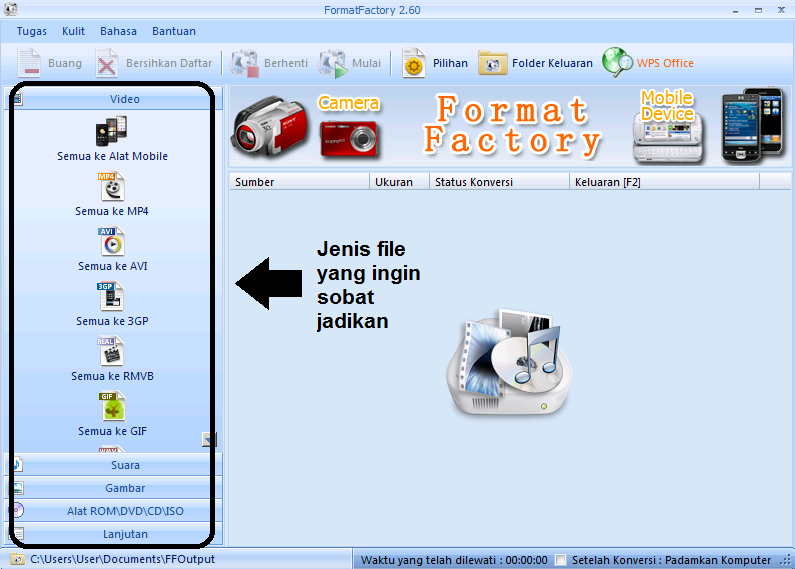Open WPS Office from the toolbar
Screen dimensions: 795x569
click(648, 63)
